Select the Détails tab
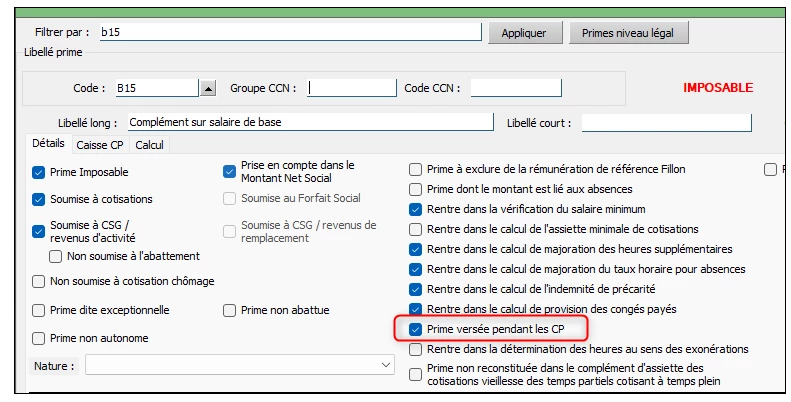 coord(48,143)
